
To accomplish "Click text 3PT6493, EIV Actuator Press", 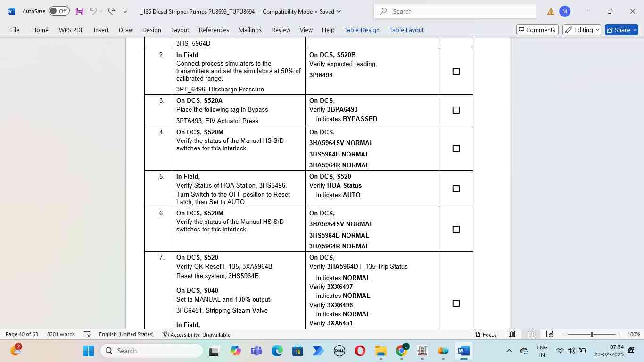I will 217,121.
